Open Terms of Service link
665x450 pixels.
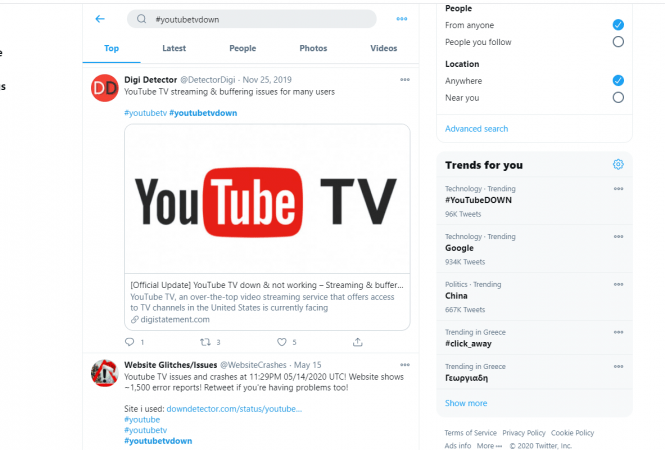(x=470, y=433)
